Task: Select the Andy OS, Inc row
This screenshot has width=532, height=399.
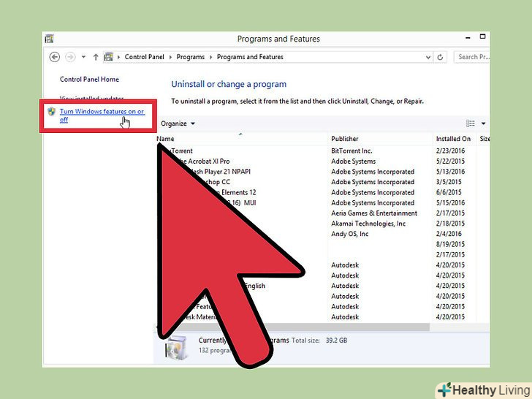Action: point(349,234)
